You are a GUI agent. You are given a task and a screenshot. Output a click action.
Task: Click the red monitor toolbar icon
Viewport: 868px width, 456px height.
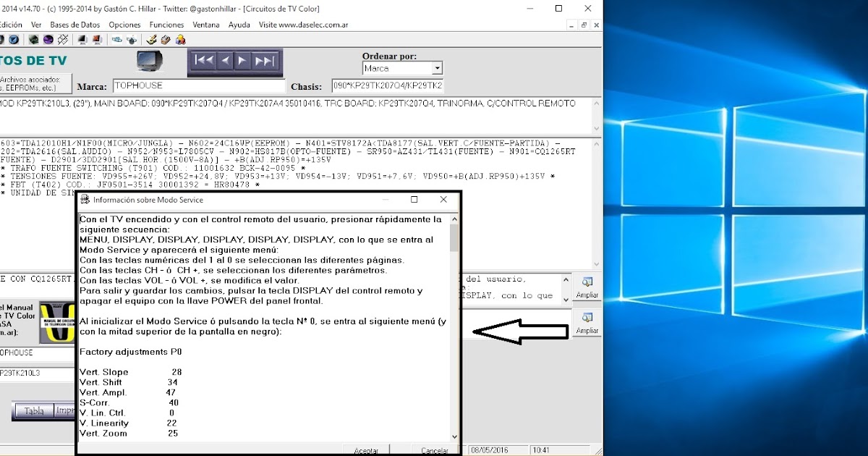[x=97, y=39]
